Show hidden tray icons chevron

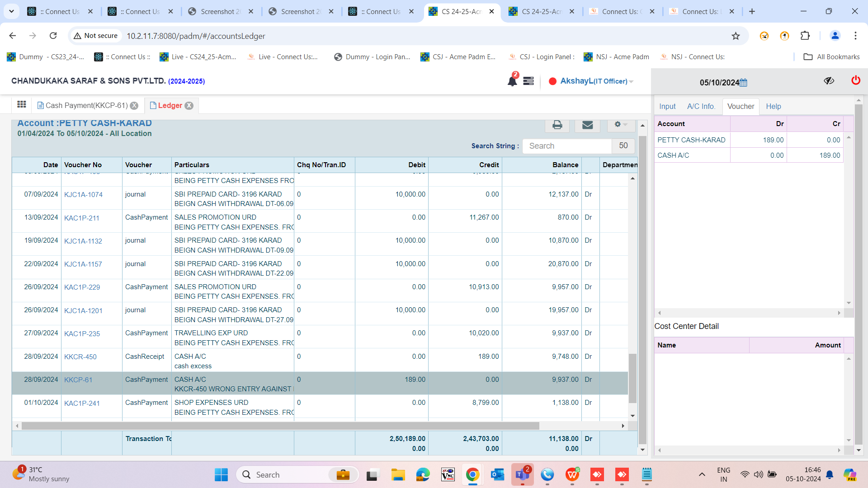(x=702, y=474)
